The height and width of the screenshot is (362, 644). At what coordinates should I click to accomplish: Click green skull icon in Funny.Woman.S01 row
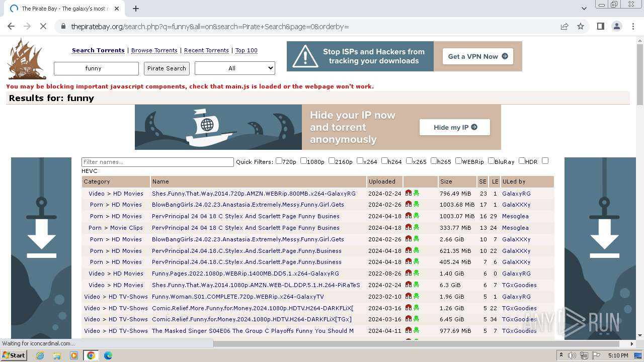click(x=416, y=296)
